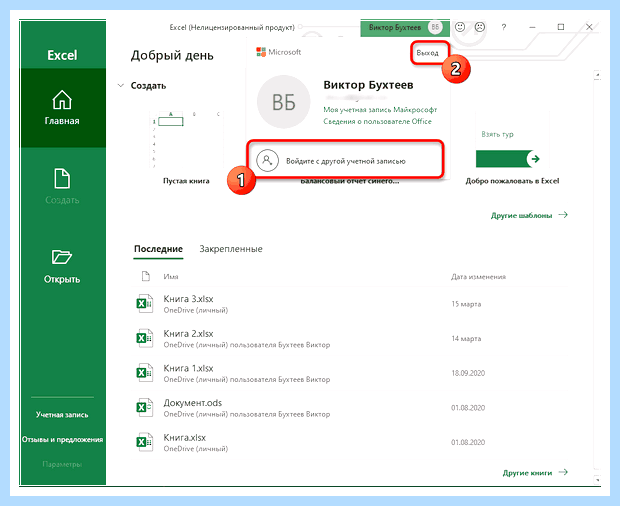Collapse the Создать section chevron
Viewport: 620px width, 506px height.
[x=121, y=85]
